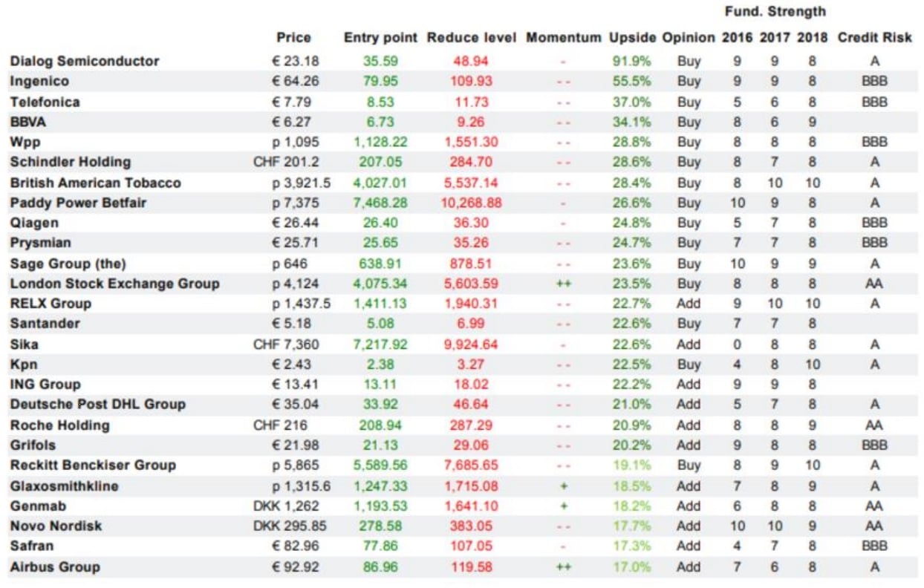
Task: Click the Dialog Semiconductor company name
Action: (85, 61)
